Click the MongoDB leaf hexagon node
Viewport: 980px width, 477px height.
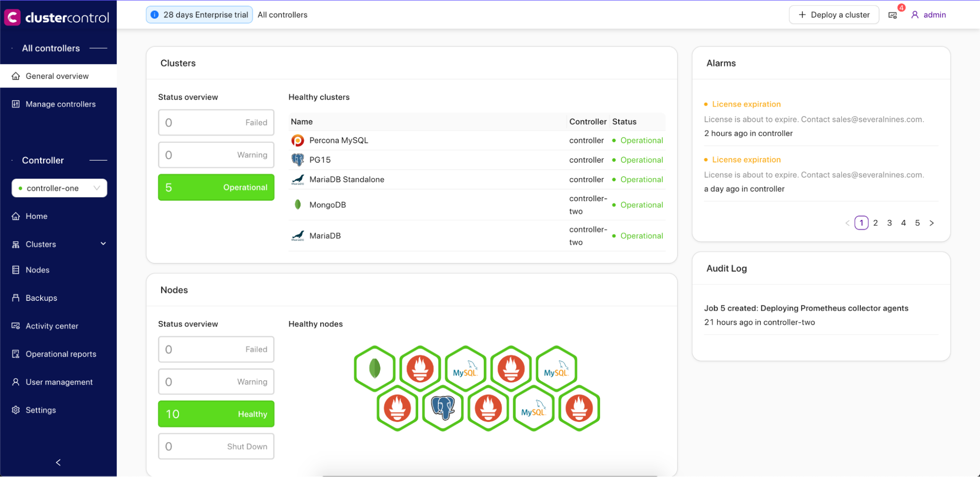(x=375, y=369)
